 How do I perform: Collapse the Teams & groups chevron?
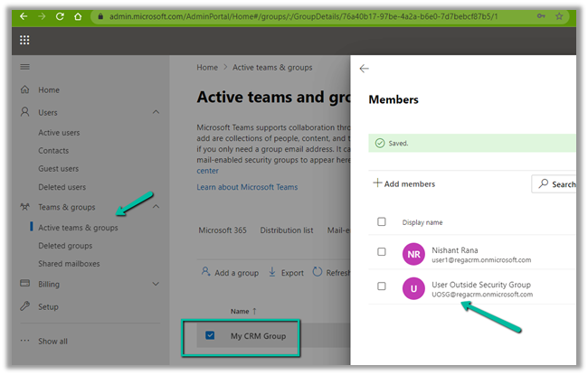pyautogui.click(x=156, y=207)
